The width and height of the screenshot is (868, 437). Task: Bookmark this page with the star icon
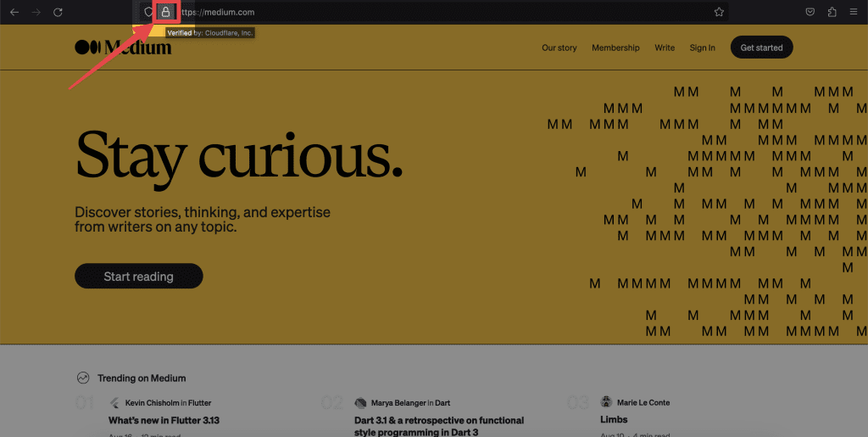coord(719,12)
